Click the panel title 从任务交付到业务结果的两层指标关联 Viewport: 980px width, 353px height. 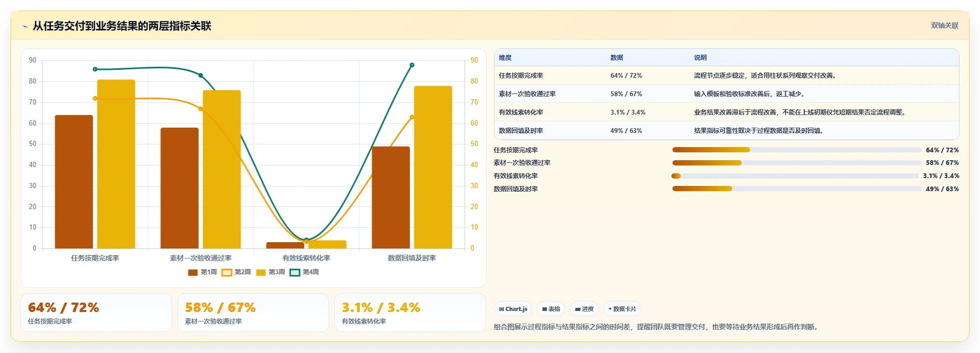122,26
